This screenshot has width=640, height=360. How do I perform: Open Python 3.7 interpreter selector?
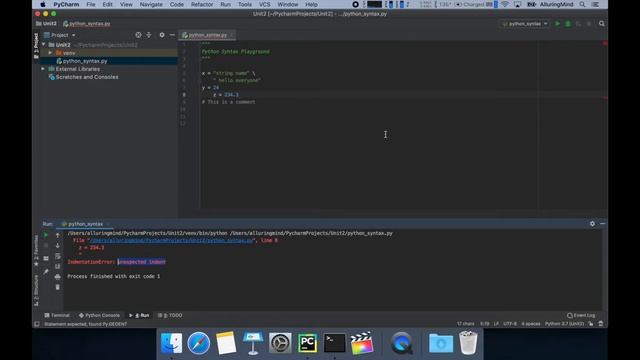564,324
